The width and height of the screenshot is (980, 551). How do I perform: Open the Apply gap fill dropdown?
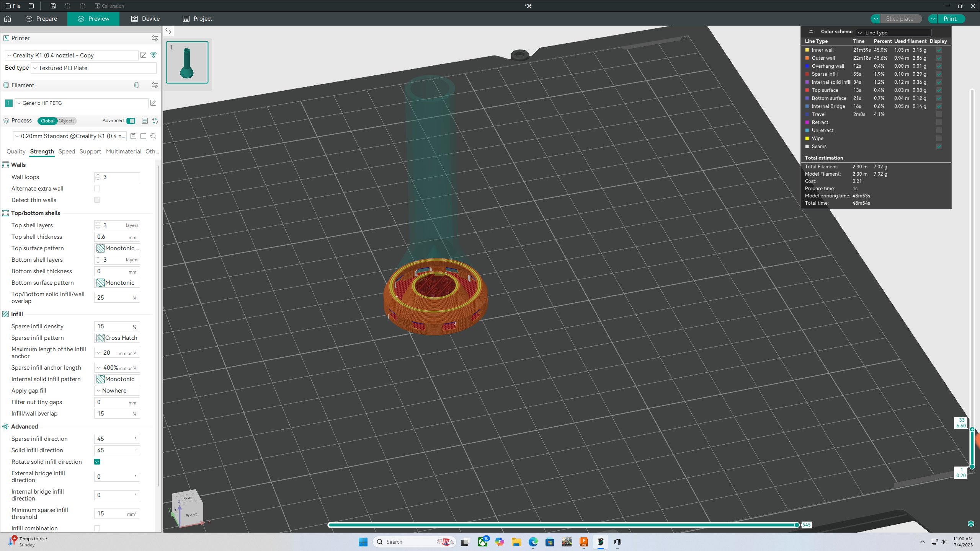click(x=117, y=391)
